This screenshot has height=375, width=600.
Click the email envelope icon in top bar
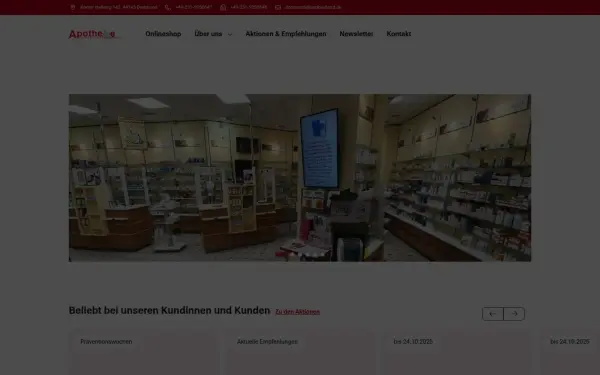click(x=278, y=7)
